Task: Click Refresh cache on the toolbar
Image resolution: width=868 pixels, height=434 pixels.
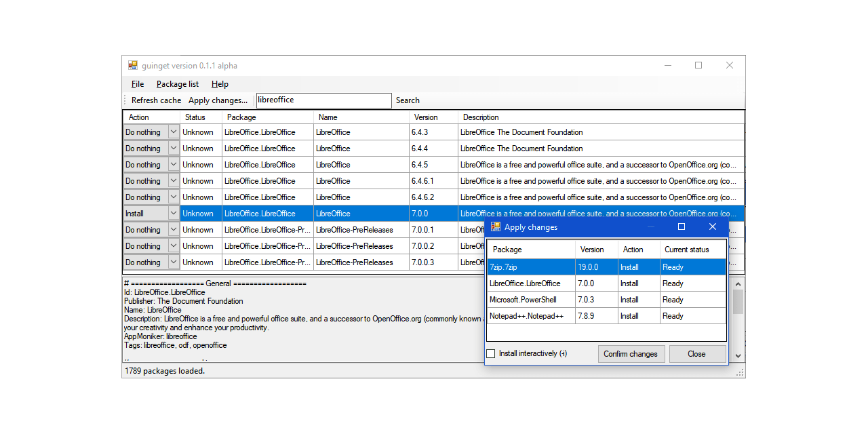Action: [x=155, y=100]
